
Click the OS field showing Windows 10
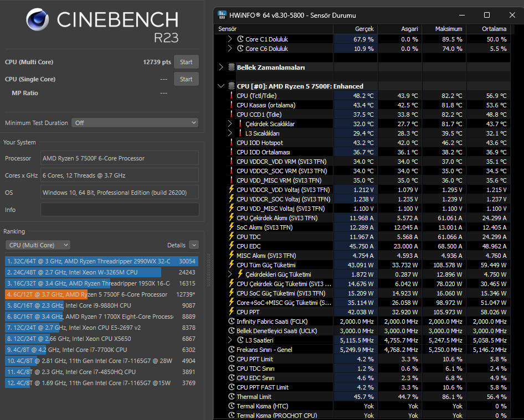(x=120, y=193)
